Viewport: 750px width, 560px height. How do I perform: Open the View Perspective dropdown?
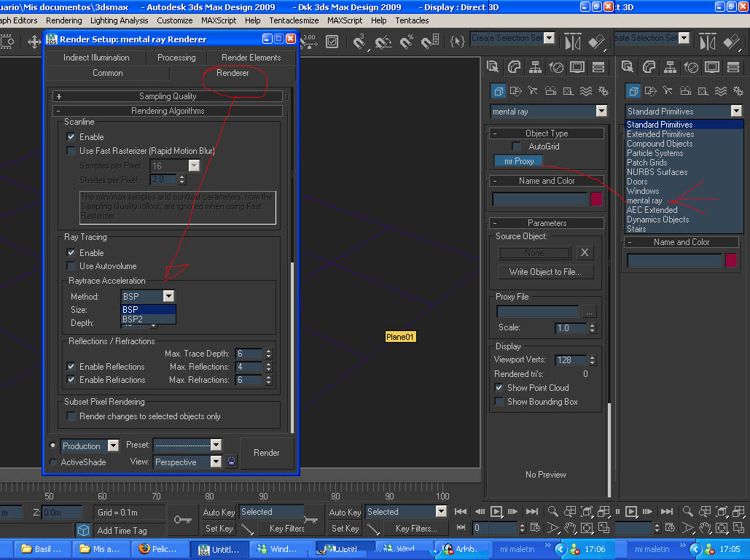tap(216, 462)
